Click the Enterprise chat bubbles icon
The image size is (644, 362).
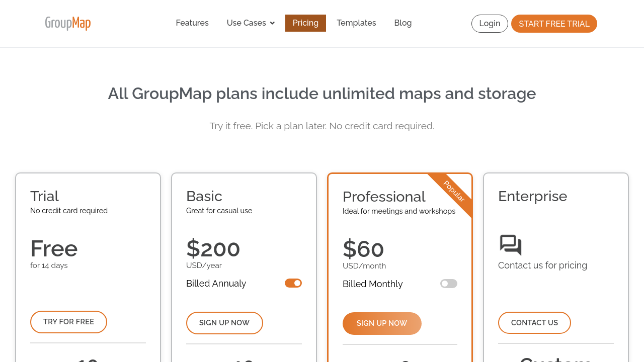(x=510, y=245)
